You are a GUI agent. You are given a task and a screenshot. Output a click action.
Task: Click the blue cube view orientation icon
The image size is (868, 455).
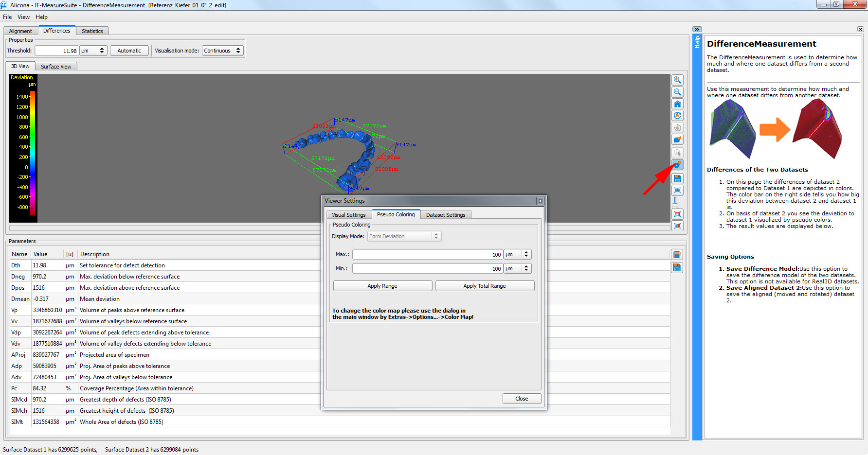(x=677, y=140)
